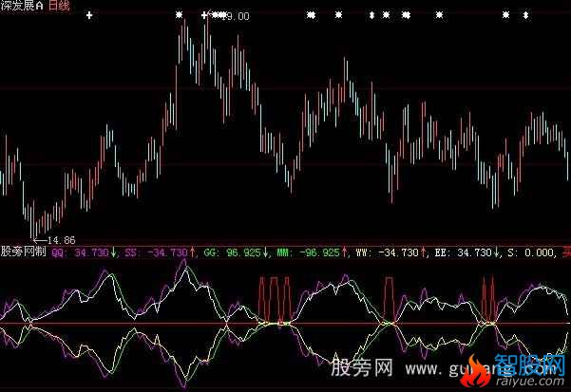This screenshot has height=392, width=571.
Task: Click the single wide red signal block
Action: pyautogui.click(x=389, y=300)
